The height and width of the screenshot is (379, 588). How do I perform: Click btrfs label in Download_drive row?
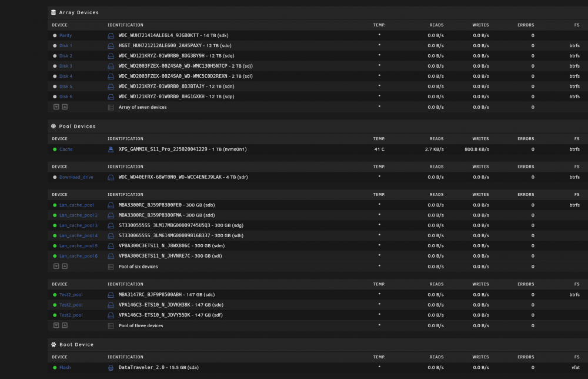[574, 177]
